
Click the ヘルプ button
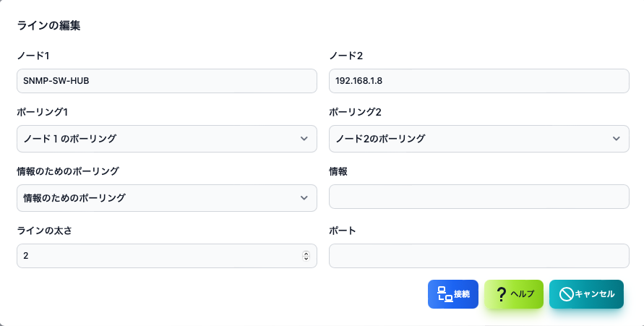click(x=514, y=294)
